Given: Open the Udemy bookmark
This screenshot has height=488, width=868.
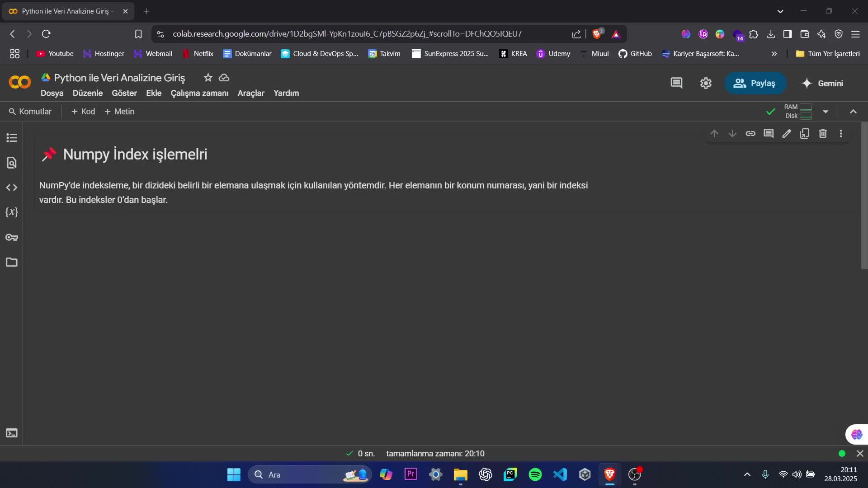Looking at the screenshot, I should [x=553, y=54].
